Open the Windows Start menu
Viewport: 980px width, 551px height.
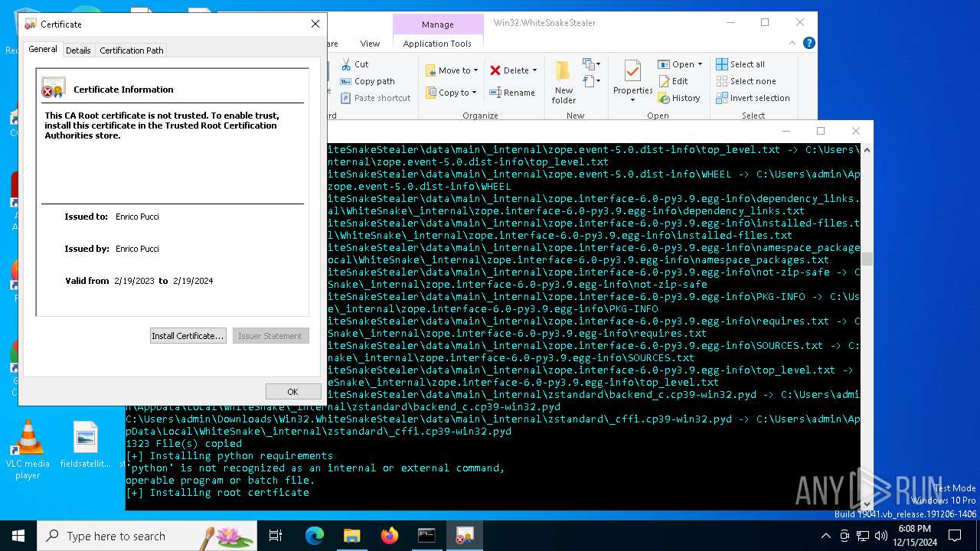[x=18, y=536]
